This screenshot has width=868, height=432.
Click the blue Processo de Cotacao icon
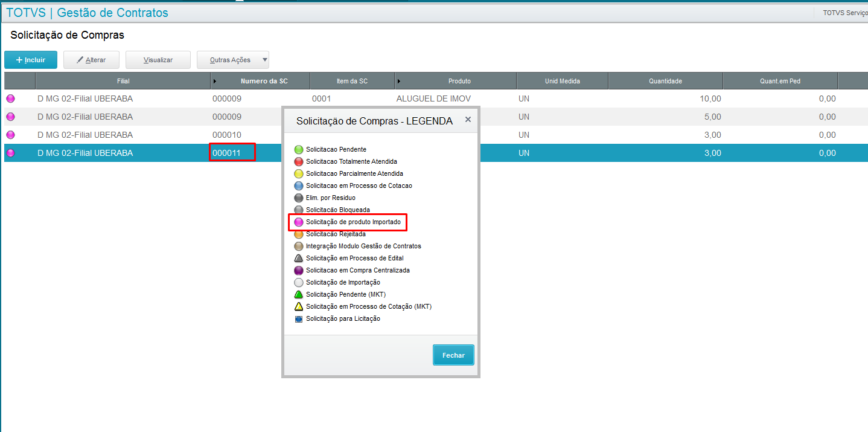298,185
